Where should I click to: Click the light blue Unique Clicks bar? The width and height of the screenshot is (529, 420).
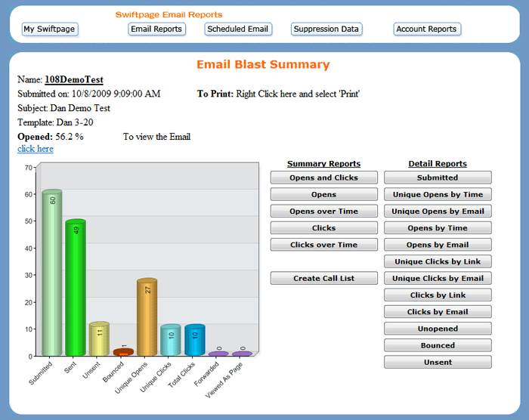click(171, 340)
